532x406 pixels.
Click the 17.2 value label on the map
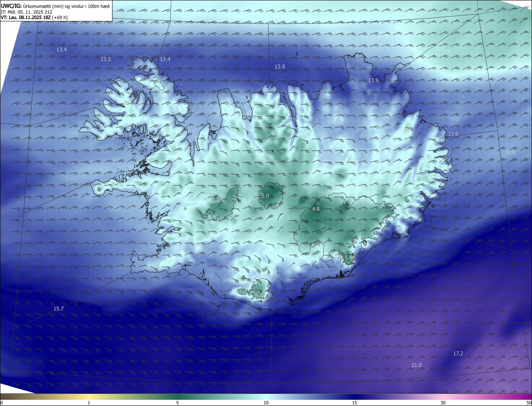[x=458, y=354]
